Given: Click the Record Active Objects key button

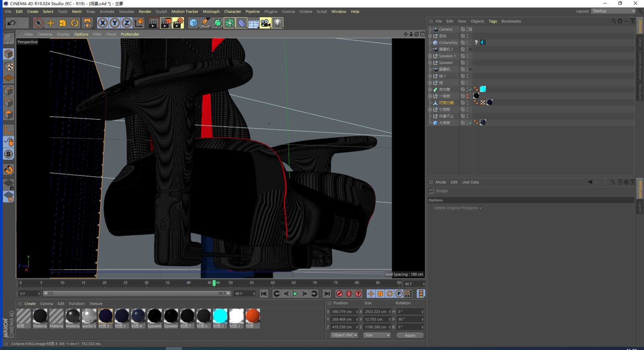Looking at the screenshot, I should 339,294.
